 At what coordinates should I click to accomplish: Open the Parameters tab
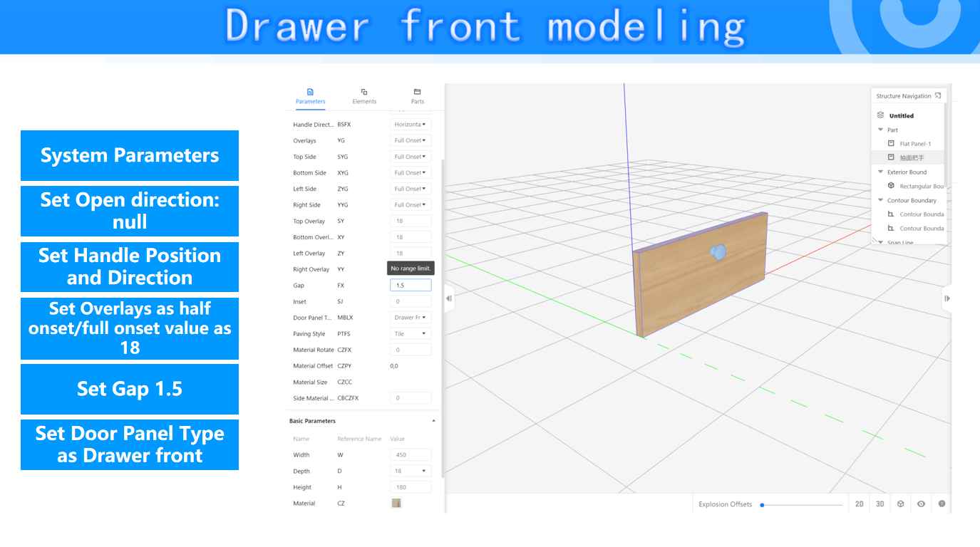310,96
